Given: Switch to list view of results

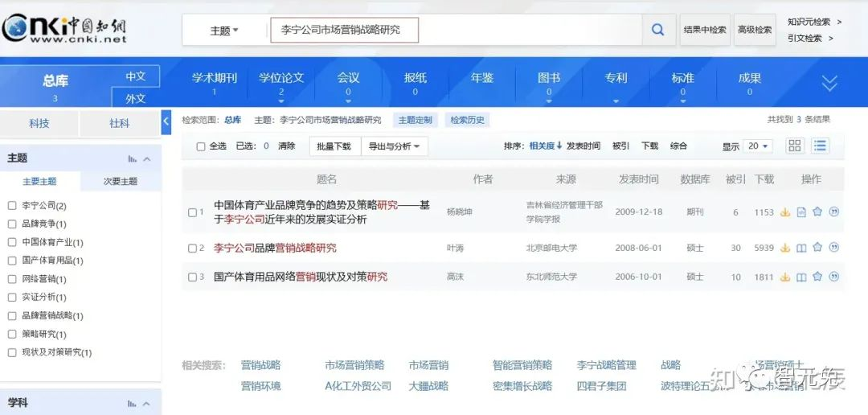Looking at the screenshot, I should pos(820,146).
